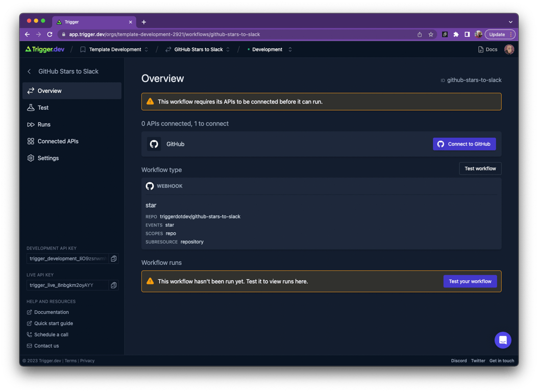The height and width of the screenshot is (392, 538).
Task: Copy the live API key
Action: pos(113,285)
